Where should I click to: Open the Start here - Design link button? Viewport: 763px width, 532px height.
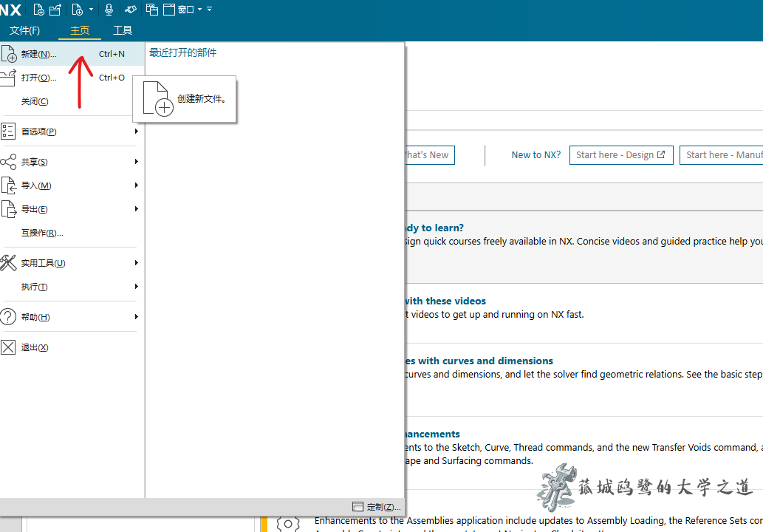point(621,155)
